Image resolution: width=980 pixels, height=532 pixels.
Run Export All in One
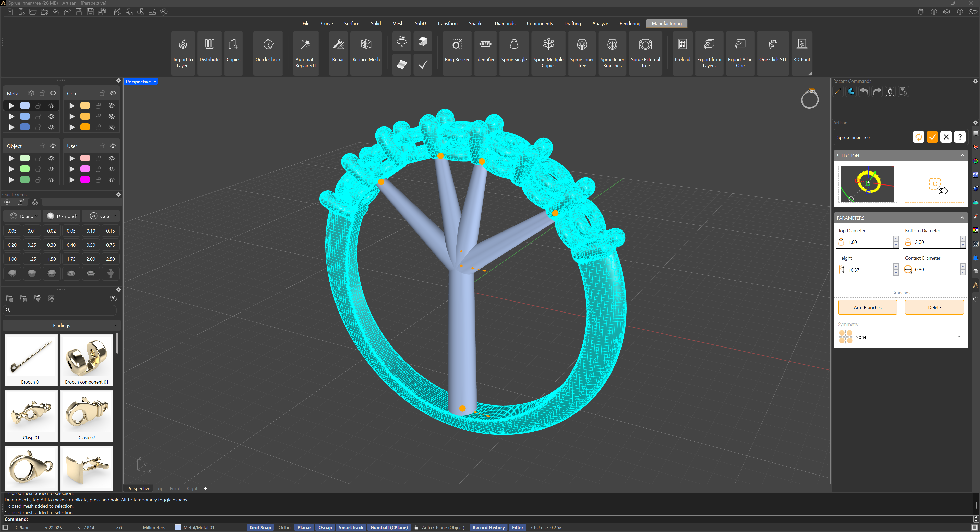[x=740, y=53]
